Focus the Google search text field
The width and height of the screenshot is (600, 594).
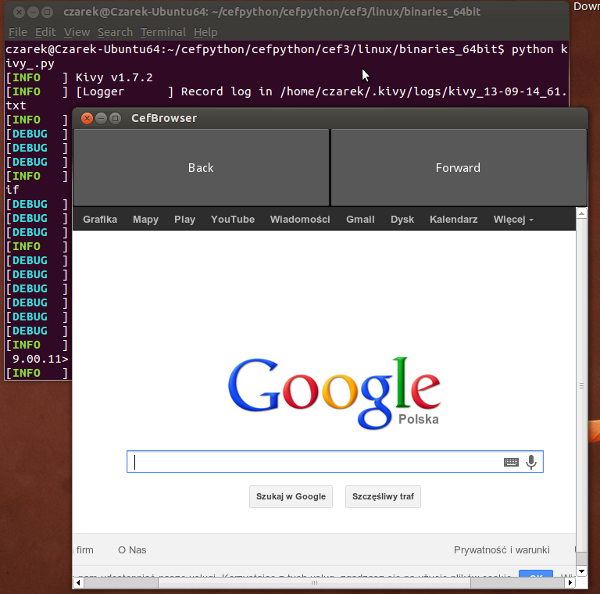tap(315, 462)
